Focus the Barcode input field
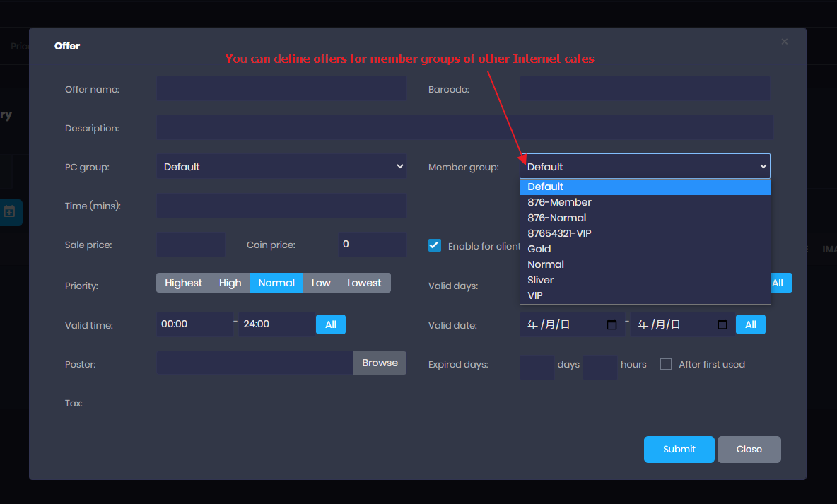Screen dimensions: 837x504 click(645, 89)
